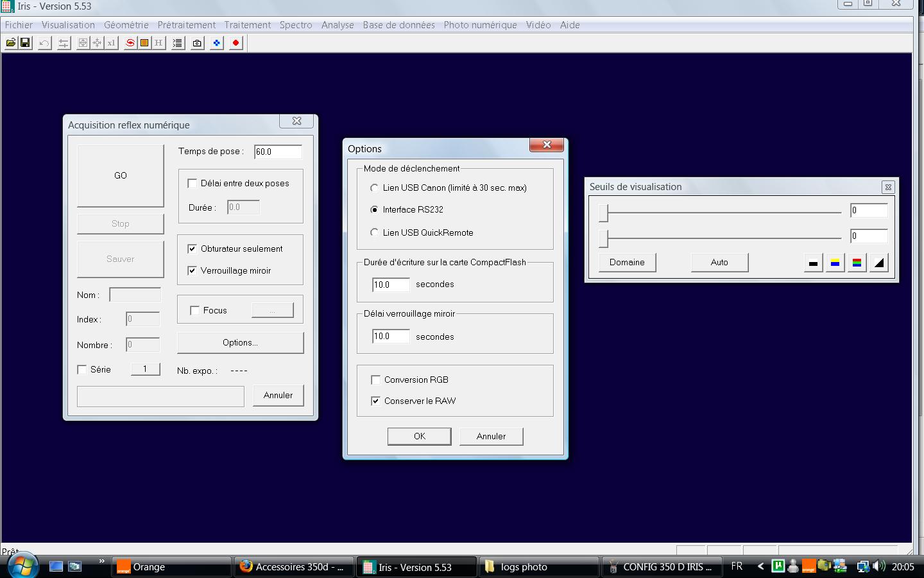Click the Auto threshold button
Viewport: 924px width, 578px height.
pyautogui.click(x=719, y=262)
